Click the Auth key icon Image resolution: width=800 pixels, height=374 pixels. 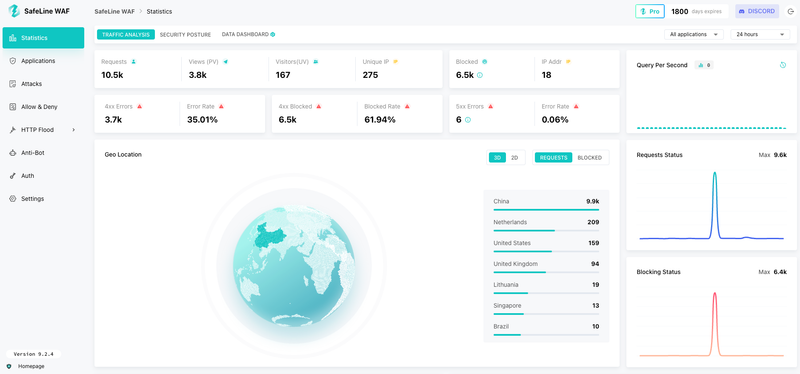(x=13, y=176)
